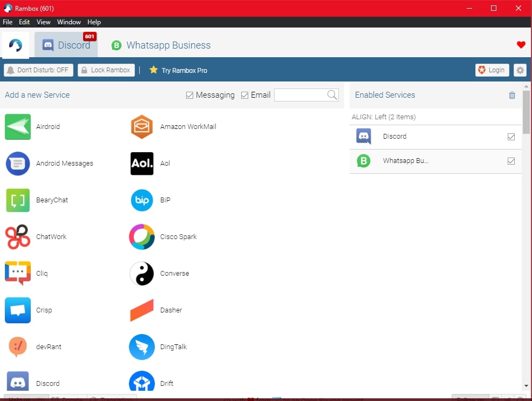Click the DingTalk service icon
This screenshot has width=532, height=401.
(x=141, y=346)
